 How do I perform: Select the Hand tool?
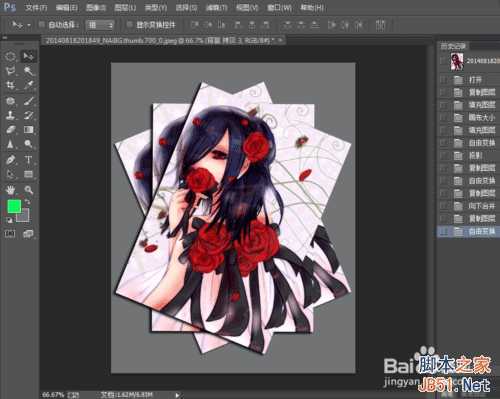pyautogui.click(x=10, y=190)
